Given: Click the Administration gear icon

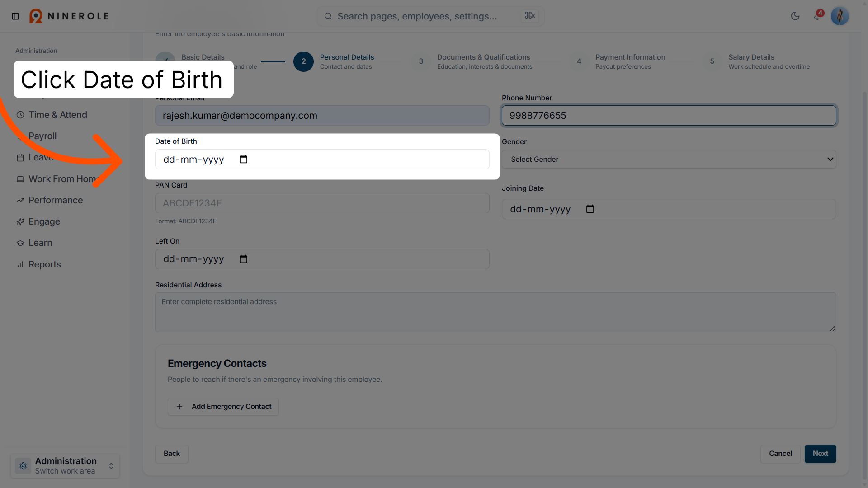Looking at the screenshot, I should pyautogui.click(x=23, y=466).
